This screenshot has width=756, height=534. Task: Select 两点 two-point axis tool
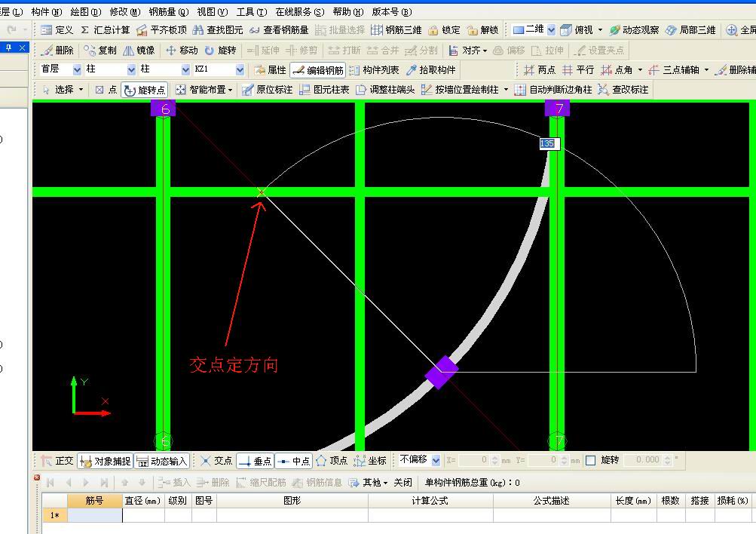tap(540, 70)
